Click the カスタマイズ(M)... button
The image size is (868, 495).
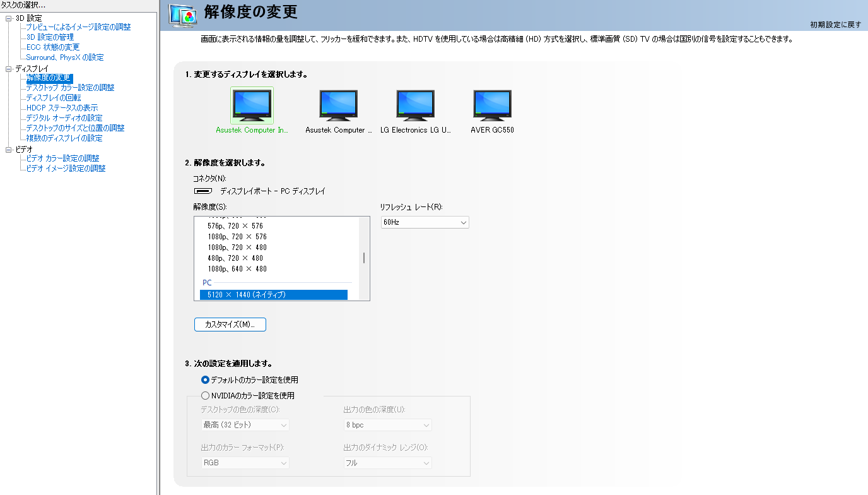230,325
